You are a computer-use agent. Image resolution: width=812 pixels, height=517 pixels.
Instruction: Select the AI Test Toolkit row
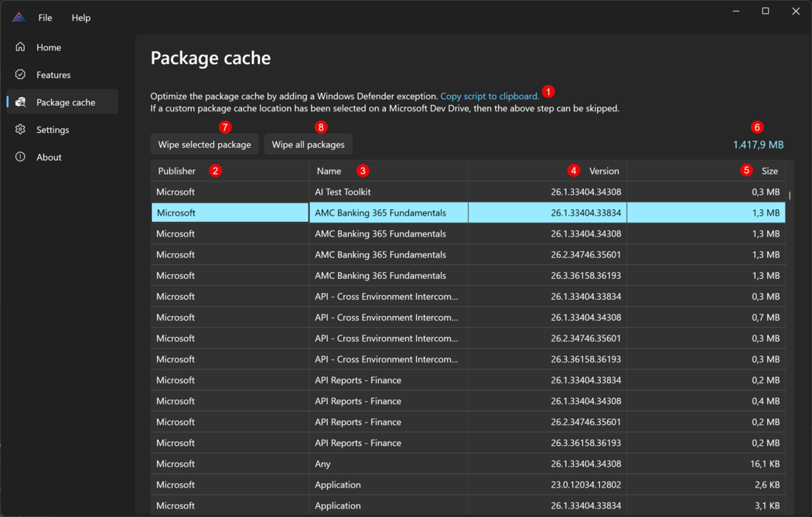[x=343, y=192]
